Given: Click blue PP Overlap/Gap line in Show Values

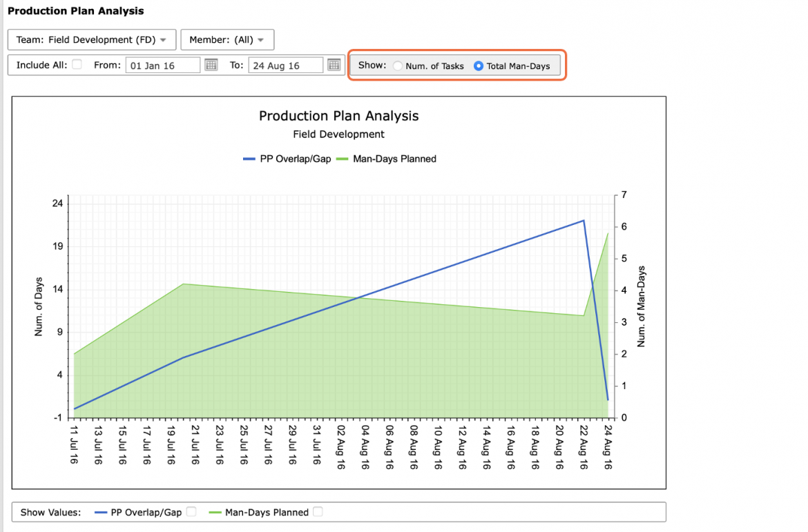Looking at the screenshot, I should pyautogui.click(x=101, y=513).
